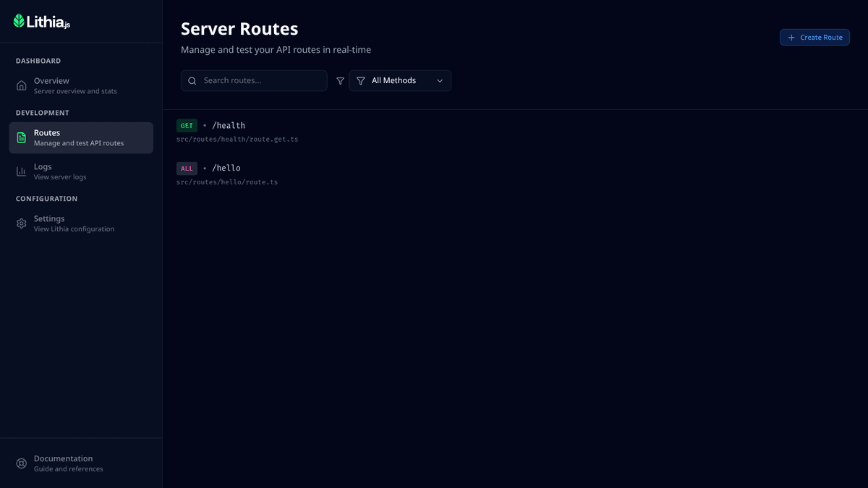
Task: Click the magnifier icon in search box
Action: (192, 81)
